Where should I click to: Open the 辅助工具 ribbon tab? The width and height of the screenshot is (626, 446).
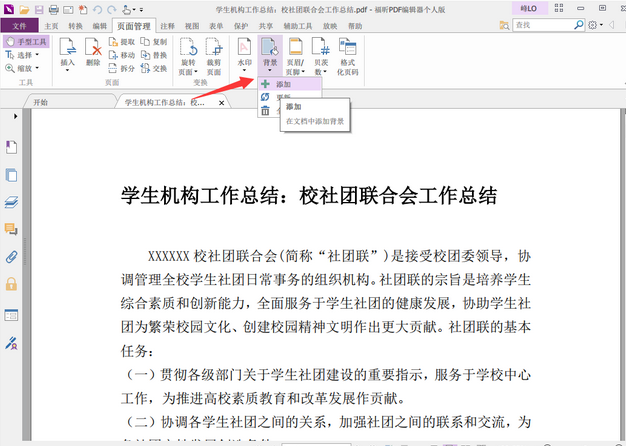[x=298, y=26]
